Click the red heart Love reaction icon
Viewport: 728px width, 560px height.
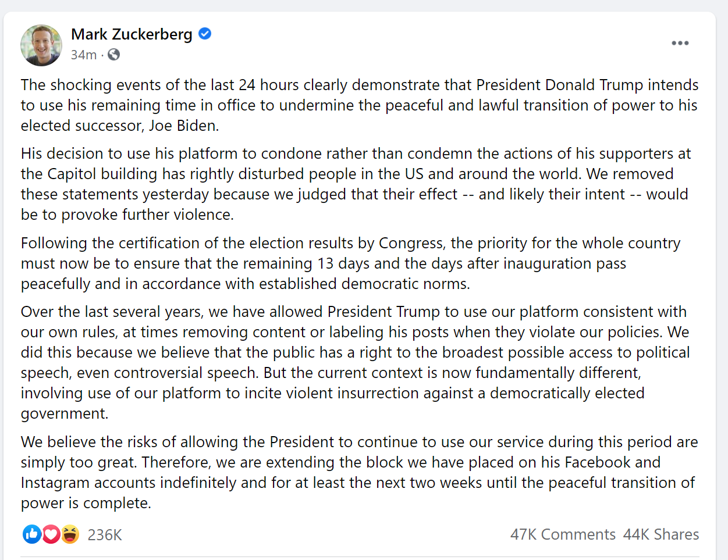[x=51, y=534]
